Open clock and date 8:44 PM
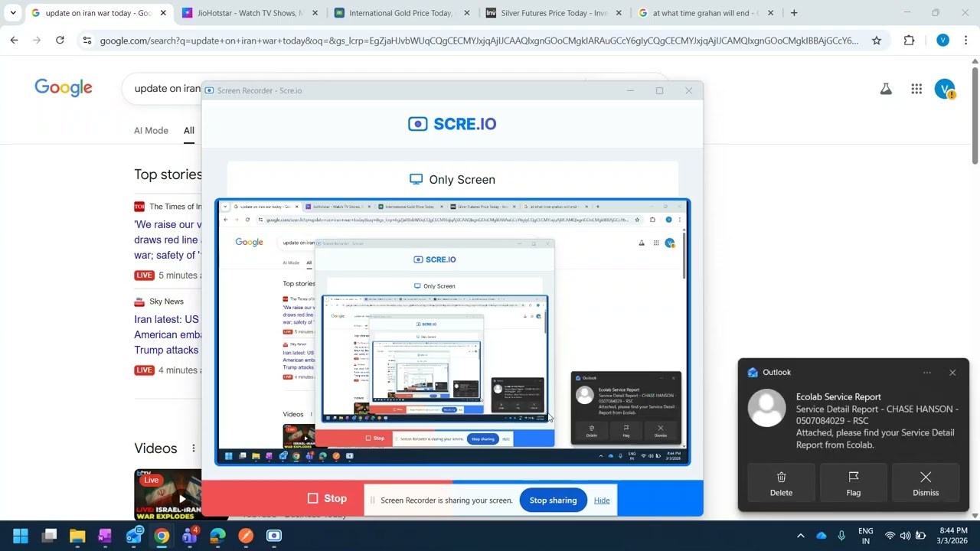This screenshot has width=980, height=551. pyautogui.click(x=953, y=536)
